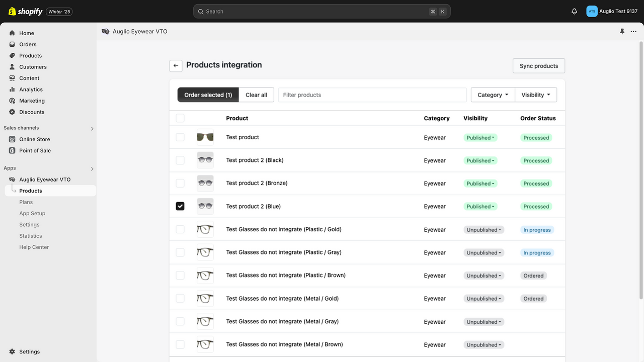This screenshot has height=362, width=644.
Task: Click the Test Glasses (Metal / Brown) name
Action: (284, 344)
